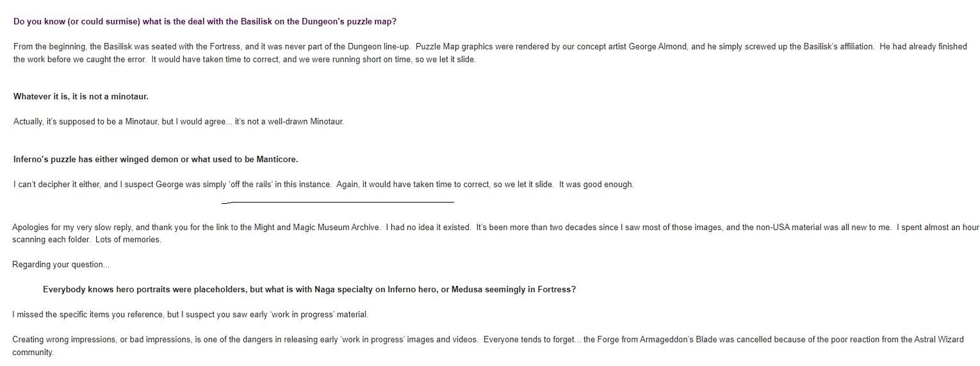Click the purple Basilisk puzzle map question heading

point(205,21)
